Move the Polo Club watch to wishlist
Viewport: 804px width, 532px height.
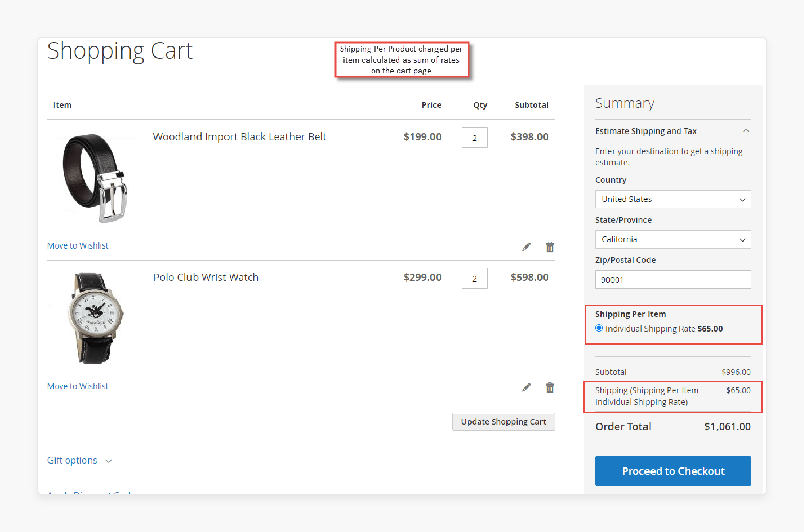tap(78, 386)
